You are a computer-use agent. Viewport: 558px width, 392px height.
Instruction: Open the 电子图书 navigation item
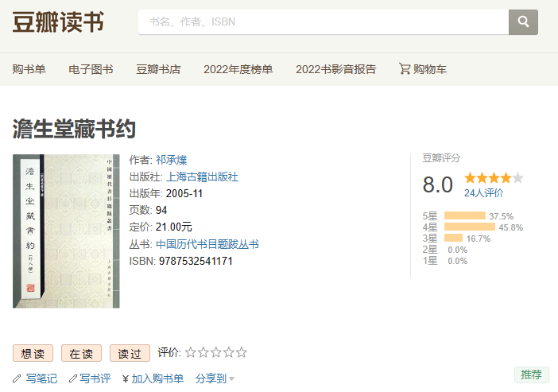tap(91, 69)
